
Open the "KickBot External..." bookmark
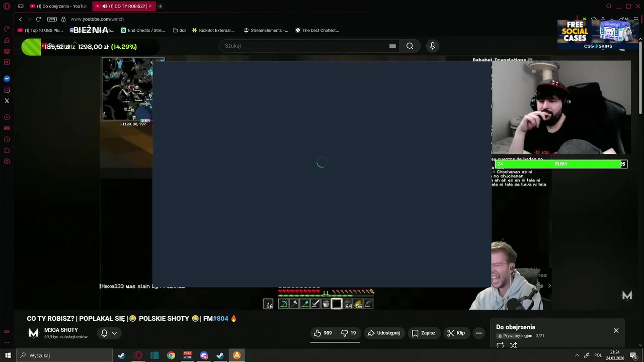pyautogui.click(x=213, y=30)
